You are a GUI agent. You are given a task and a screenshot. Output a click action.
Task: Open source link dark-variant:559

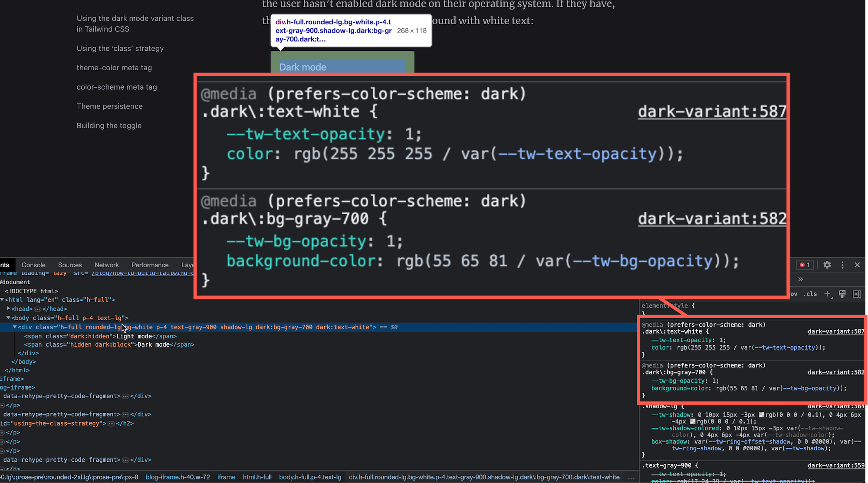836,466
